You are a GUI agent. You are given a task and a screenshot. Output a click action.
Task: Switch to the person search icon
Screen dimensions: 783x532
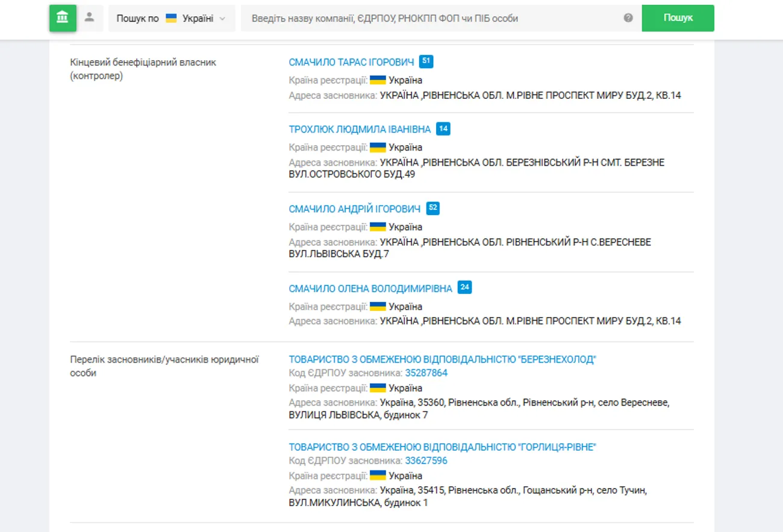(89, 17)
